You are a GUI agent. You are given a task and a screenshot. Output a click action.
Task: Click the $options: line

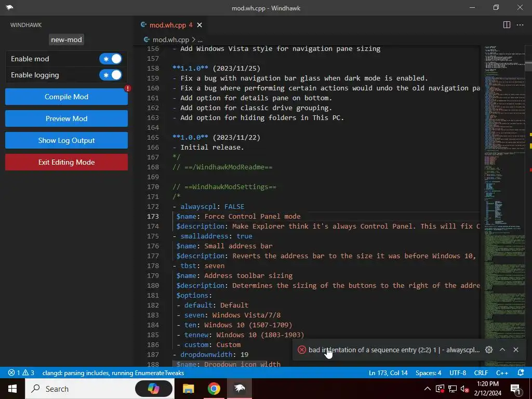click(x=194, y=296)
